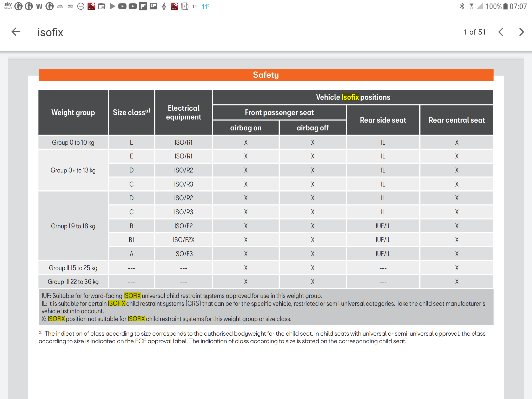
Task: Tap the back arrow beside isofix
Action: pos(16,32)
